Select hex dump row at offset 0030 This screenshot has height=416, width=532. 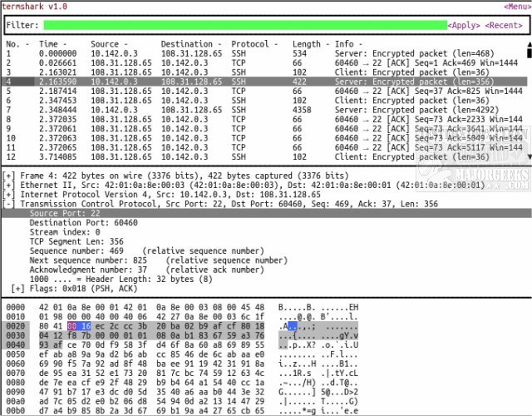182,335
